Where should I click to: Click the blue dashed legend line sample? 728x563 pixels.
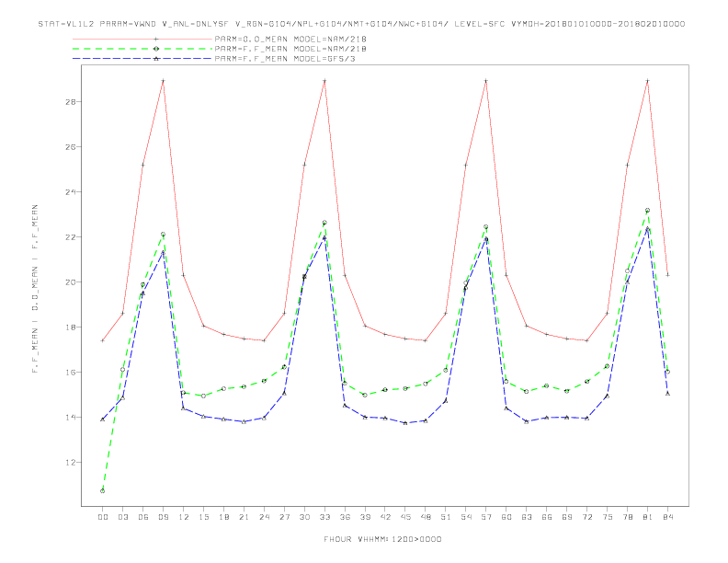142,59
